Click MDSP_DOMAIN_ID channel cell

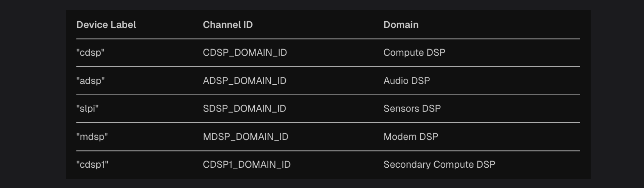(x=245, y=137)
